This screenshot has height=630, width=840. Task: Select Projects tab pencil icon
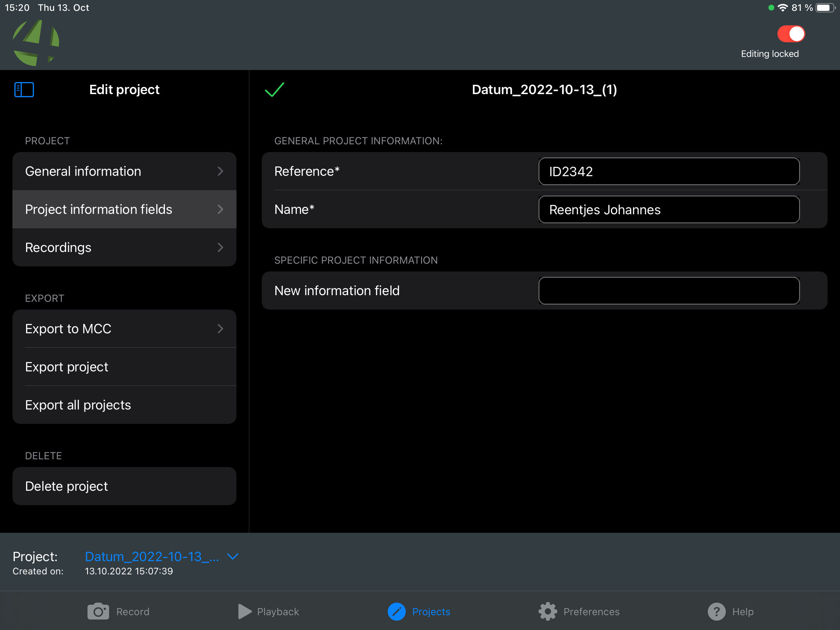pyautogui.click(x=397, y=611)
